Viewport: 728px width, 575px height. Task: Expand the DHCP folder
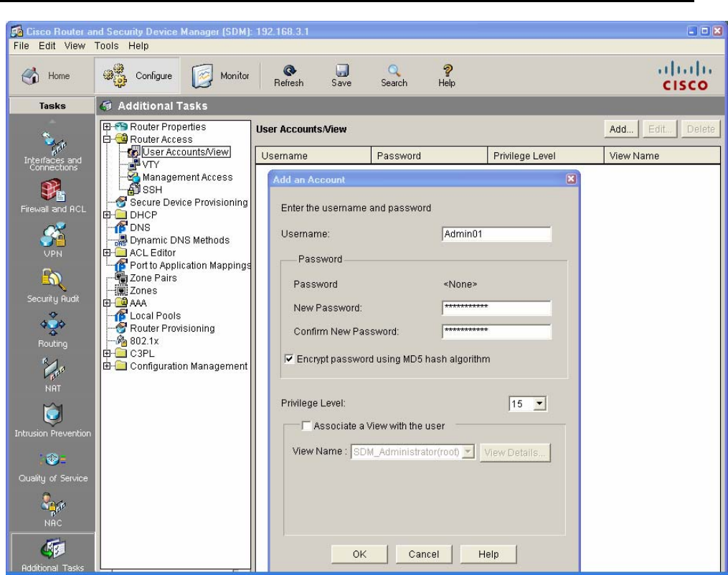click(107, 215)
